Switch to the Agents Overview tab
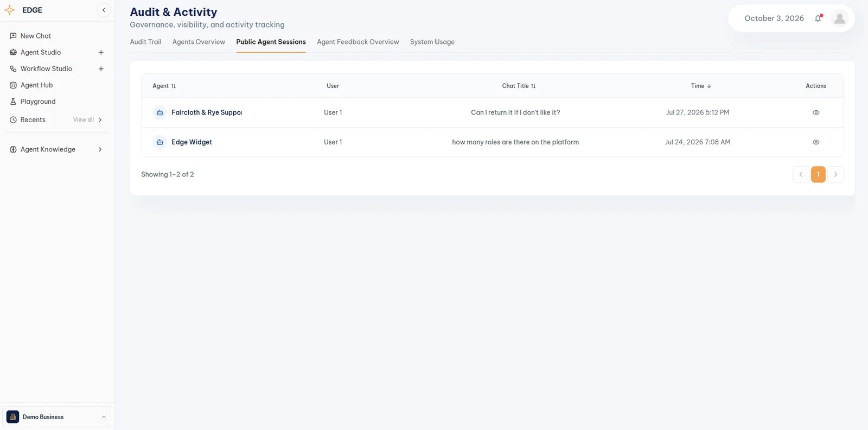Viewport: 868px width, 430px height. tap(199, 42)
